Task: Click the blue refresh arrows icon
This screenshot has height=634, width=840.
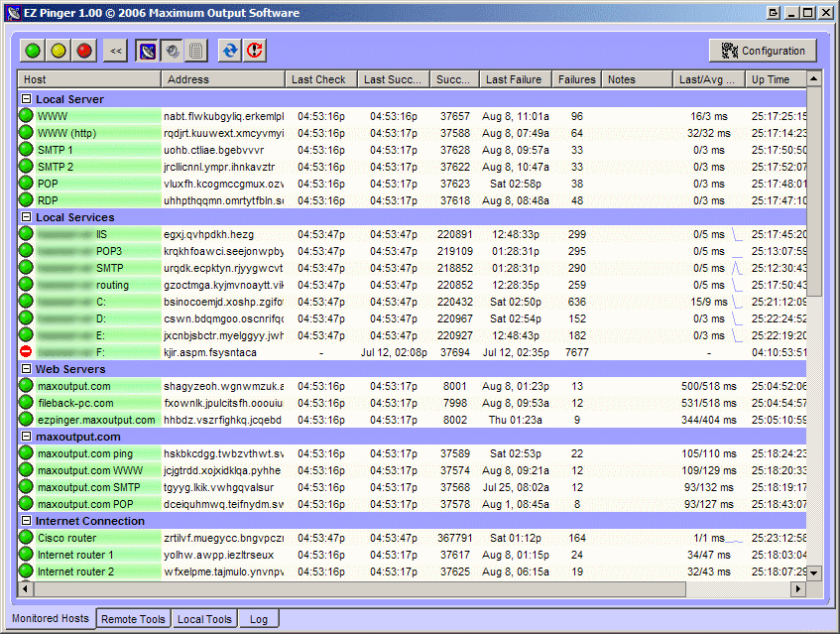Action: 229,51
